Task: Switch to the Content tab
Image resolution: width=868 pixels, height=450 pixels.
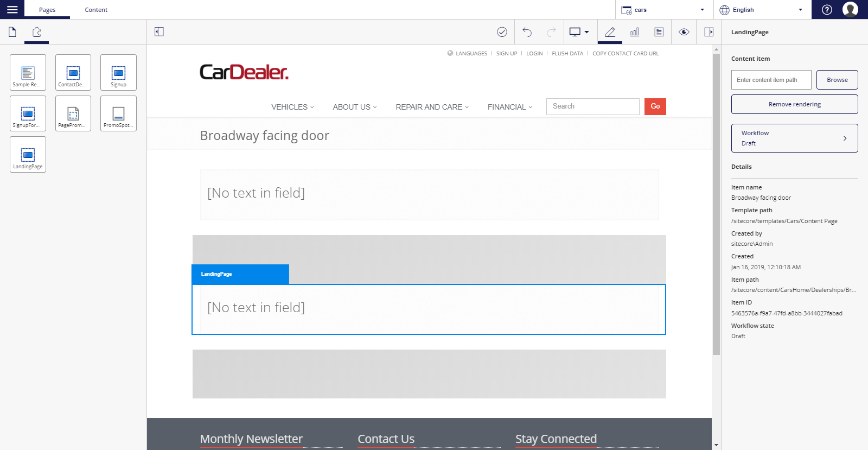Action: 96,10
